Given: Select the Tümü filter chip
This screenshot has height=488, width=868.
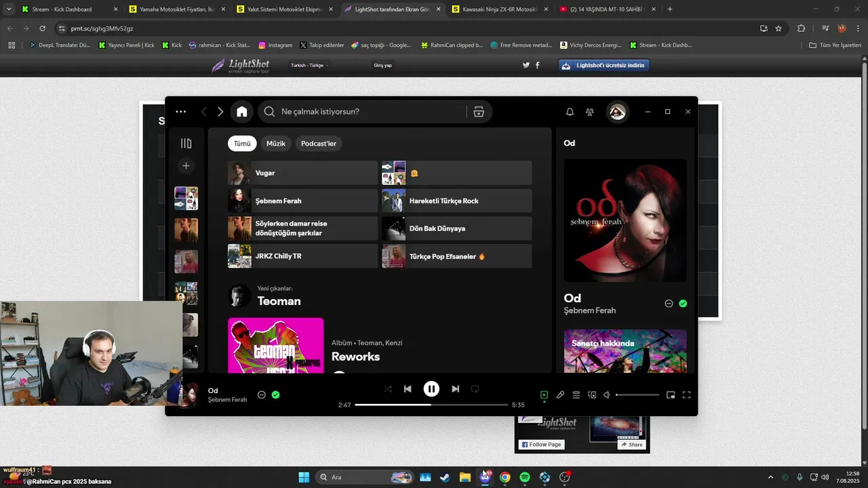Looking at the screenshot, I should tap(242, 144).
